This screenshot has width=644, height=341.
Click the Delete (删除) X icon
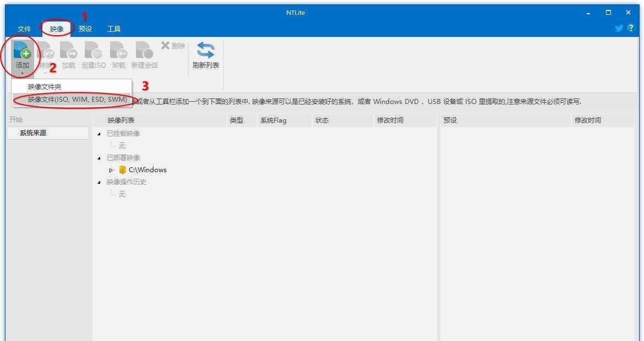pyautogui.click(x=165, y=45)
